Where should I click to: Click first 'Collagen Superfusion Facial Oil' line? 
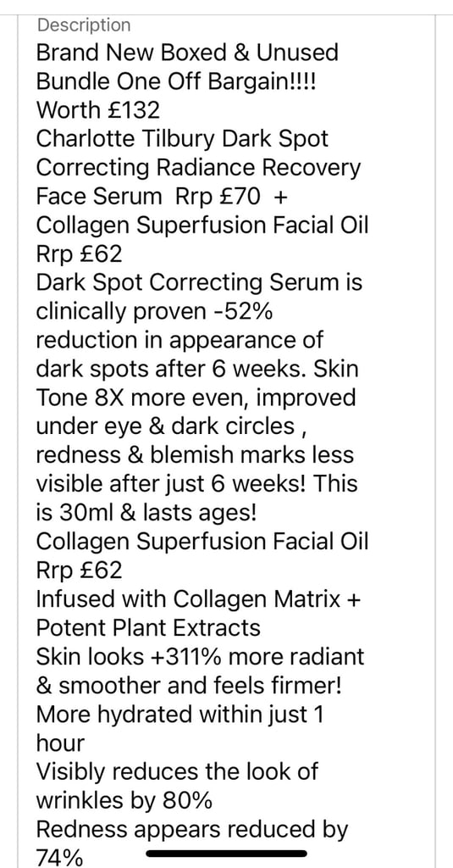coord(202,225)
